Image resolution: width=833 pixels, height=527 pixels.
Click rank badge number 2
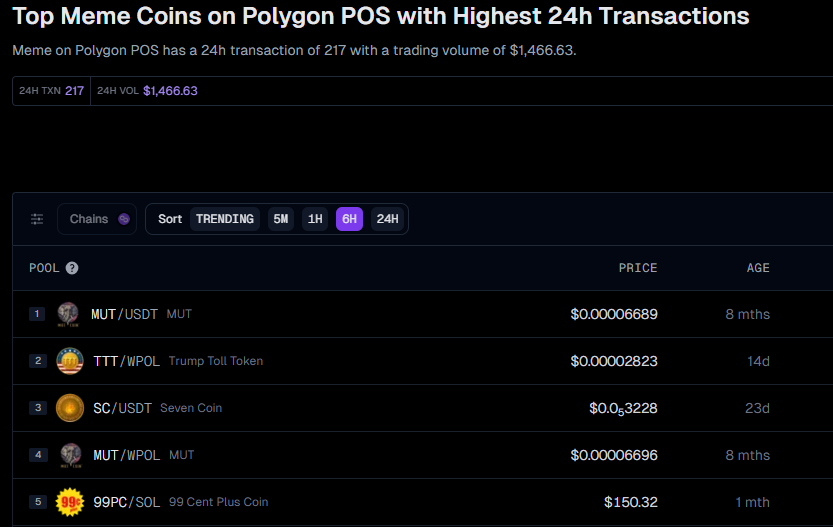point(38,361)
